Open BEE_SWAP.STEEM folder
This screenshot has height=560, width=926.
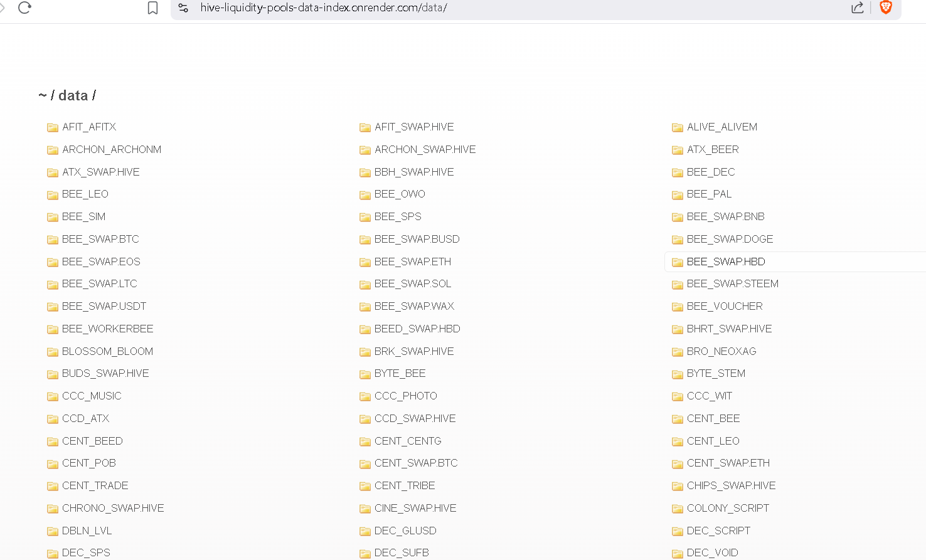[x=732, y=283]
